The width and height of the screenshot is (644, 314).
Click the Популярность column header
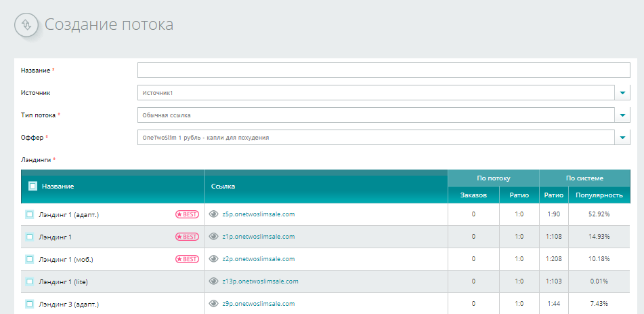pos(599,195)
